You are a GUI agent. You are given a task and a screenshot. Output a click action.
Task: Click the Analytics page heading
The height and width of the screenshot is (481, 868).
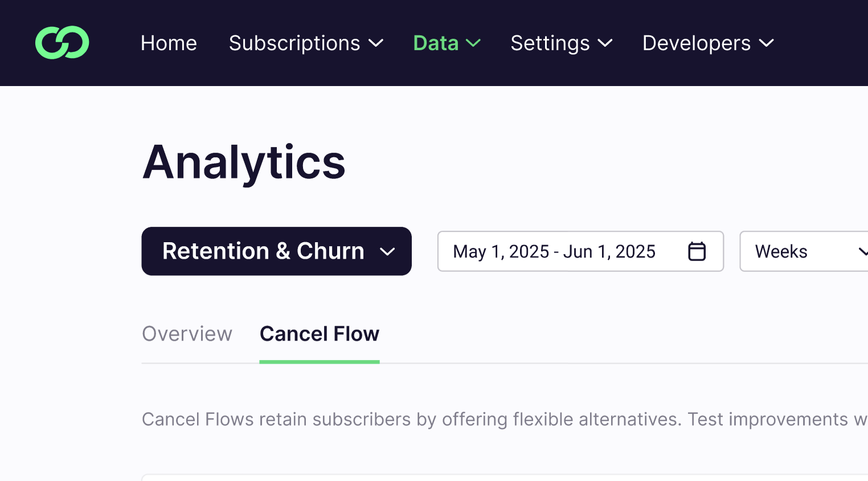[x=244, y=162]
